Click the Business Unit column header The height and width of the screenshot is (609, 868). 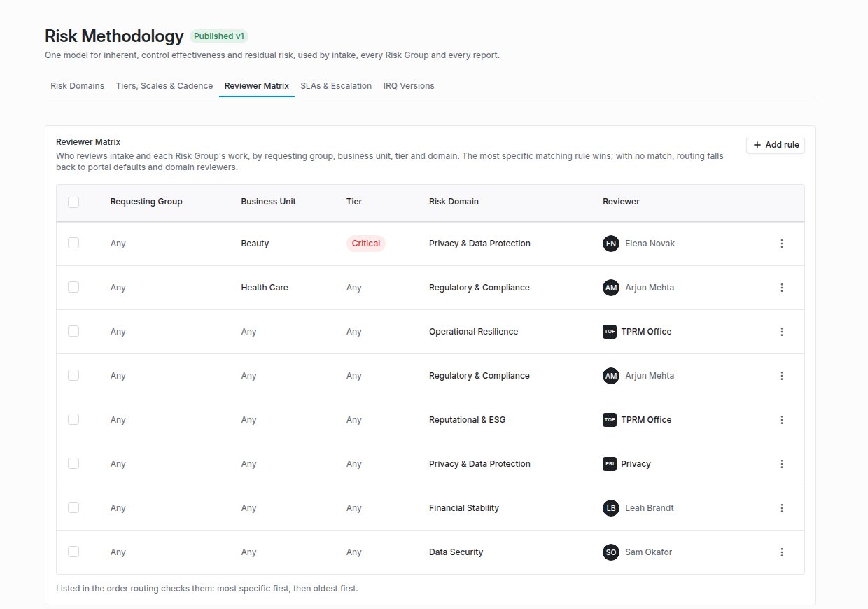click(x=268, y=202)
